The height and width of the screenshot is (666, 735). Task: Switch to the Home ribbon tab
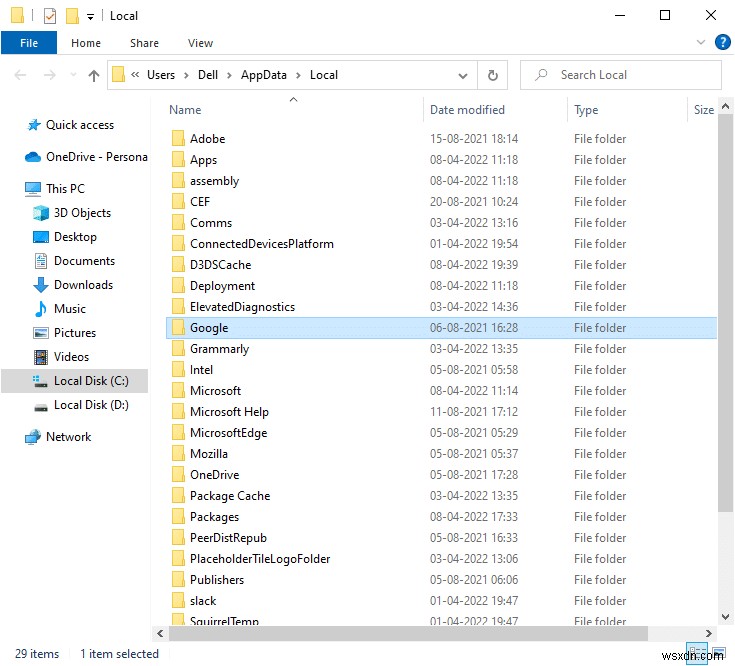click(86, 43)
